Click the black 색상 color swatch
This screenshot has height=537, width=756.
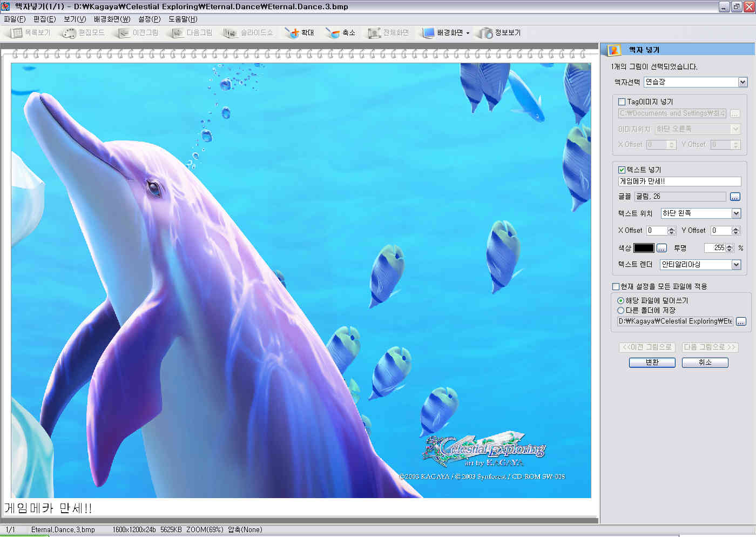(x=643, y=248)
